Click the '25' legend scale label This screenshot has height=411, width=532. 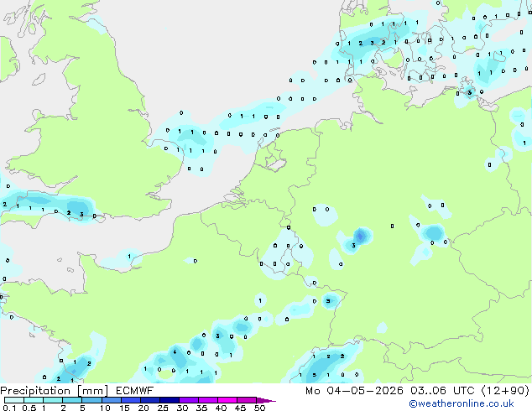[163, 408]
